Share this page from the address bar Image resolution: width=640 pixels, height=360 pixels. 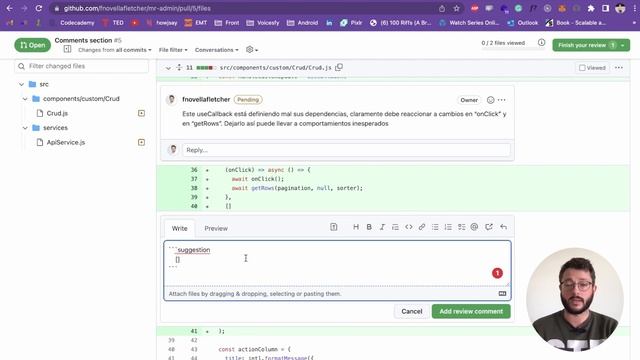pos(442,8)
